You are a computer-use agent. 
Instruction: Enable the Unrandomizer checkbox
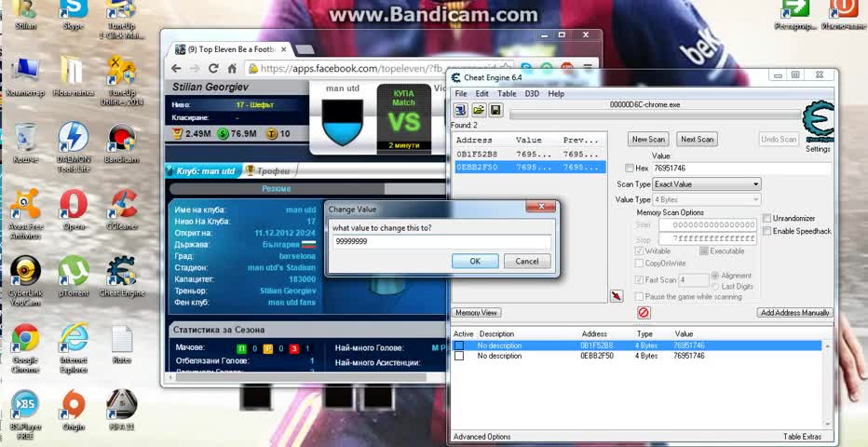point(766,218)
